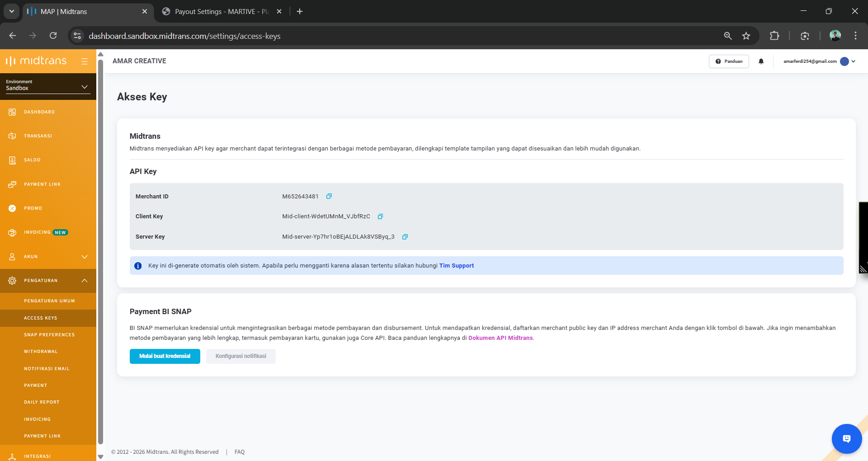The width and height of the screenshot is (868, 461).
Task: Copy the Server Key value
Action: point(405,237)
